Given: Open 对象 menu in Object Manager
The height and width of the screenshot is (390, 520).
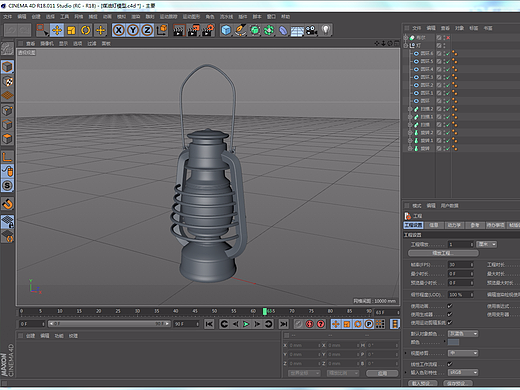Looking at the screenshot, I should pyautogui.click(x=460, y=28).
